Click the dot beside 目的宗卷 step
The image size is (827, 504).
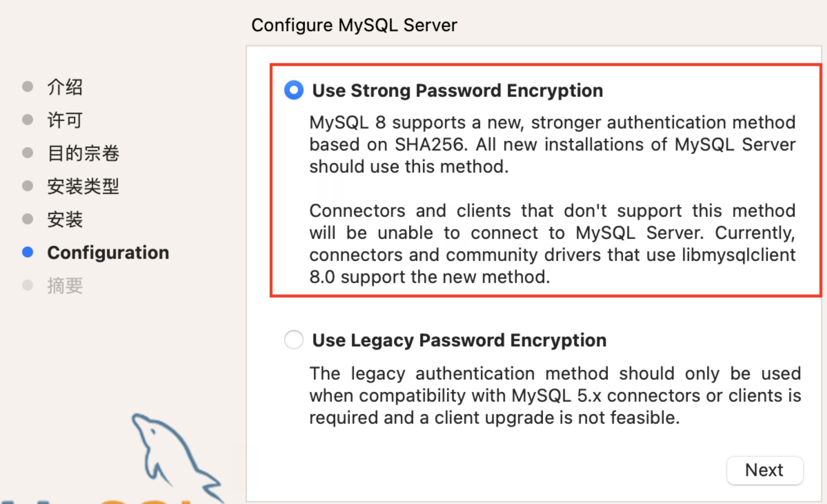28,153
